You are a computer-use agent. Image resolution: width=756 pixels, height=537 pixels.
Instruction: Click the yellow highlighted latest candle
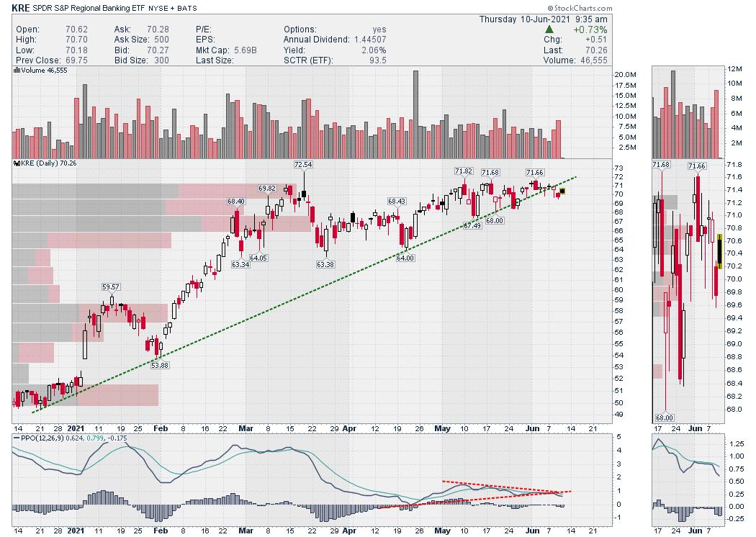pyautogui.click(x=562, y=191)
